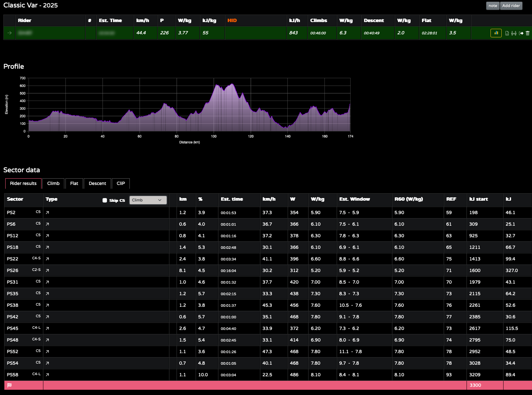
Task: Delete the rider using the trash icon
Action: coord(528,33)
